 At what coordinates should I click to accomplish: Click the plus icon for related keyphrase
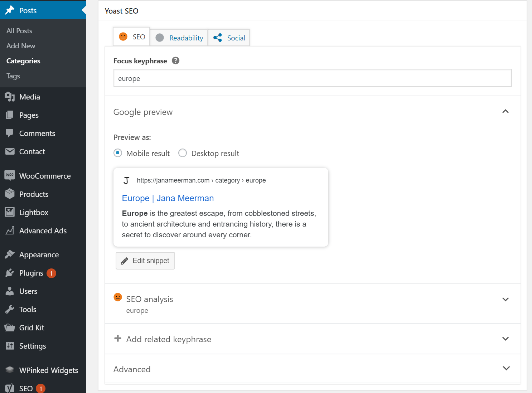coord(117,338)
